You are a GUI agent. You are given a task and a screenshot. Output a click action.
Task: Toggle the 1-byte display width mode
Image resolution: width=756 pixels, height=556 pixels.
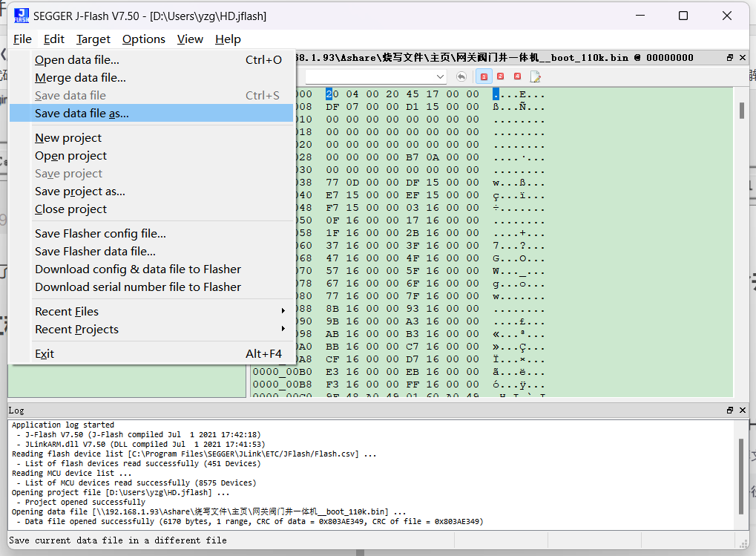484,76
